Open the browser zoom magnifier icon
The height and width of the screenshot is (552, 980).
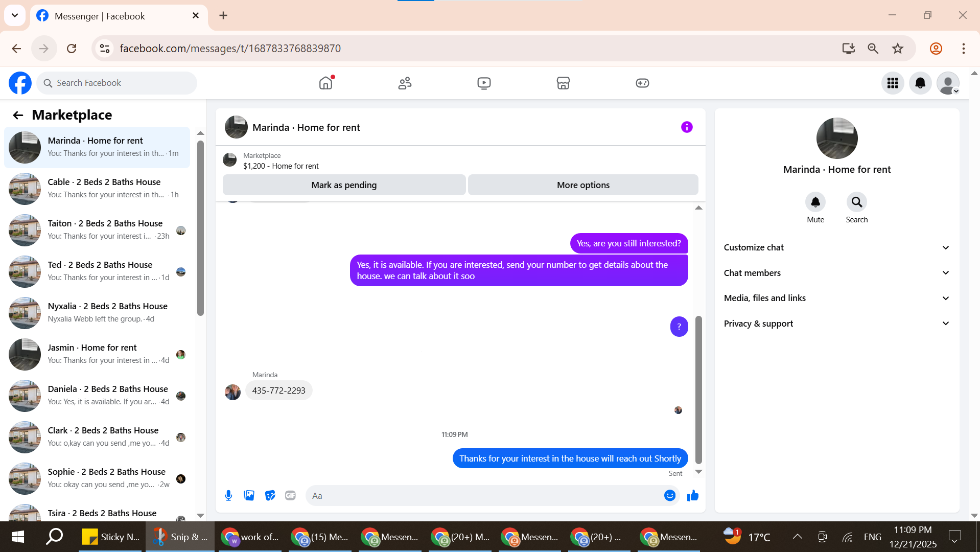[x=873, y=49]
